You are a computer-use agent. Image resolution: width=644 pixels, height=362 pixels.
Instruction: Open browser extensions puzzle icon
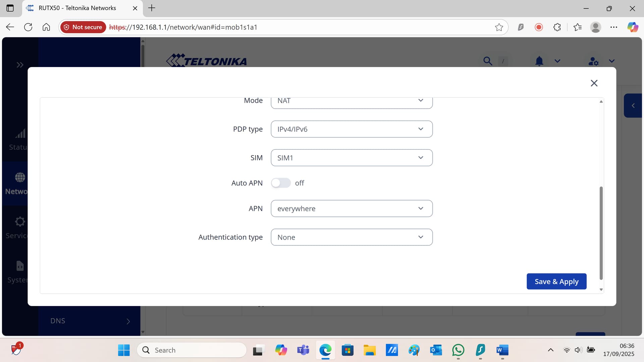(557, 27)
